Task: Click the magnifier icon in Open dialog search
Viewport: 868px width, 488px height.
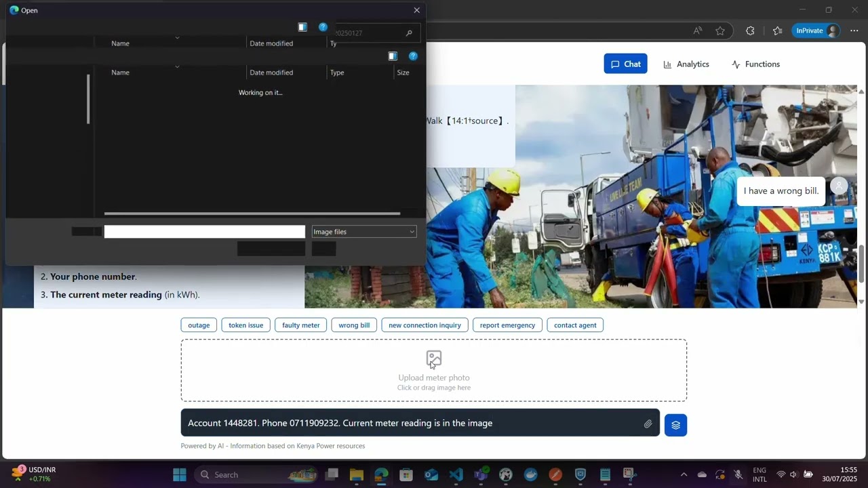Action: 409,33
